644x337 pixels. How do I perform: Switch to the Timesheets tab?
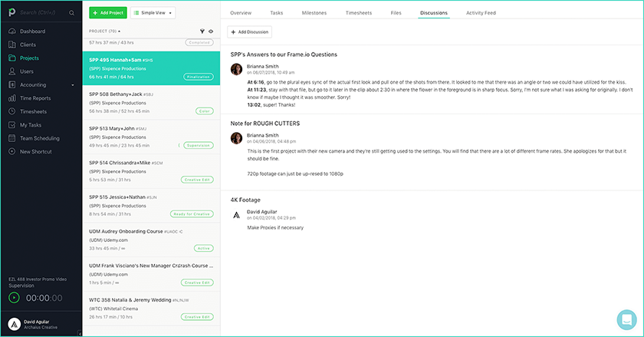[x=359, y=13]
